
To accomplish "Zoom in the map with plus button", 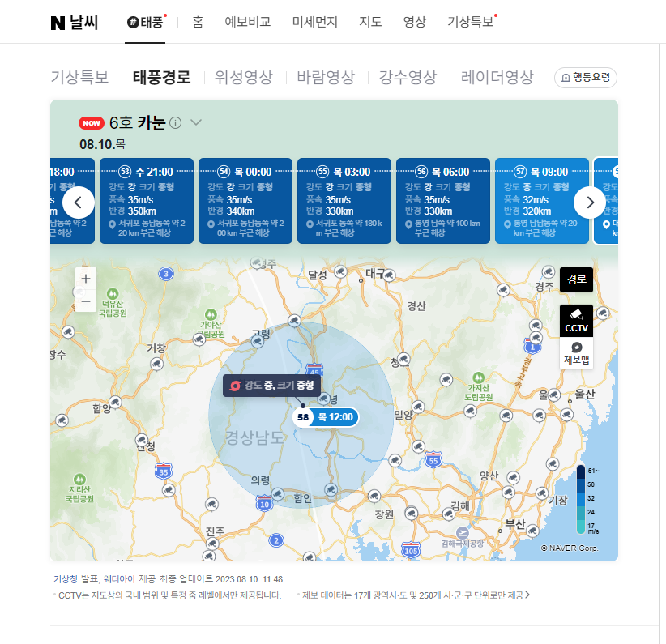I will [86, 278].
